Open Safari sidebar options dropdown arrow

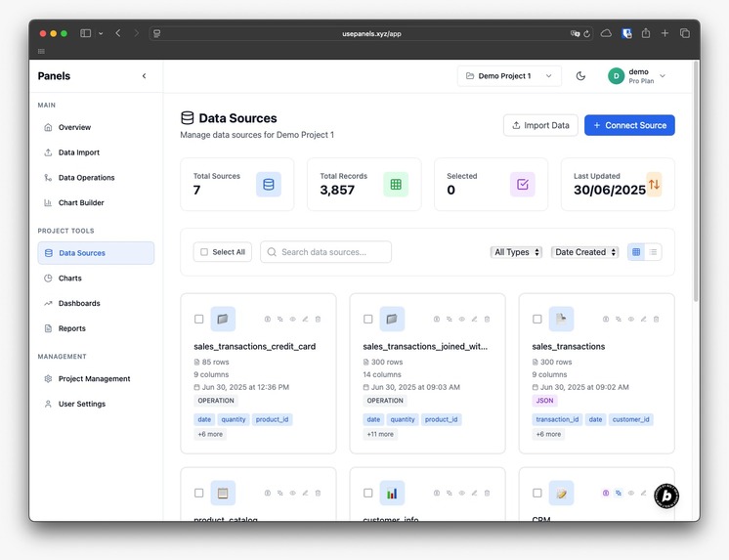[x=101, y=33]
